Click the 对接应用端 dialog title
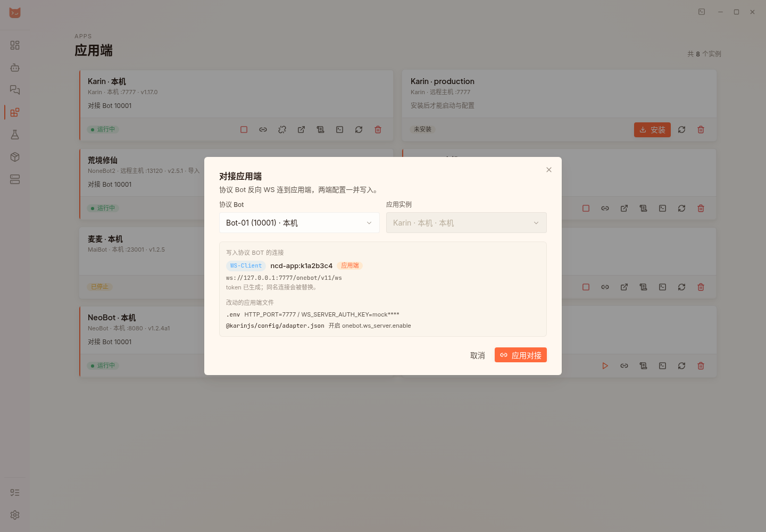 pyautogui.click(x=240, y=176)
